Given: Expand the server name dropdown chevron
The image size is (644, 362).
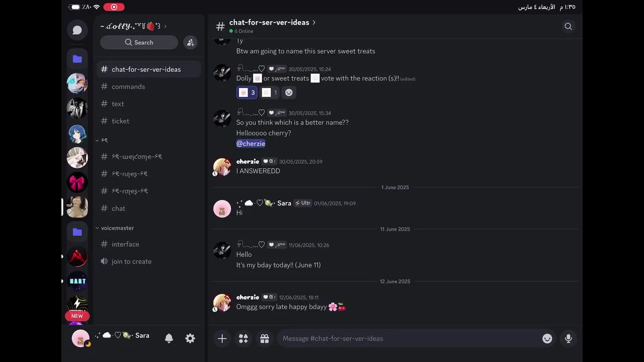Looking at the screenshot, I should click(x=166, y=26).
